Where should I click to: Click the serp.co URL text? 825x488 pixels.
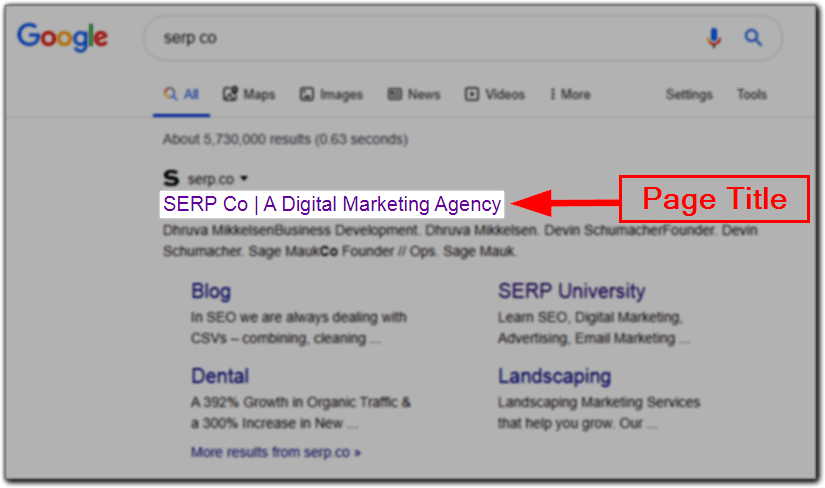tap(210, 179)
